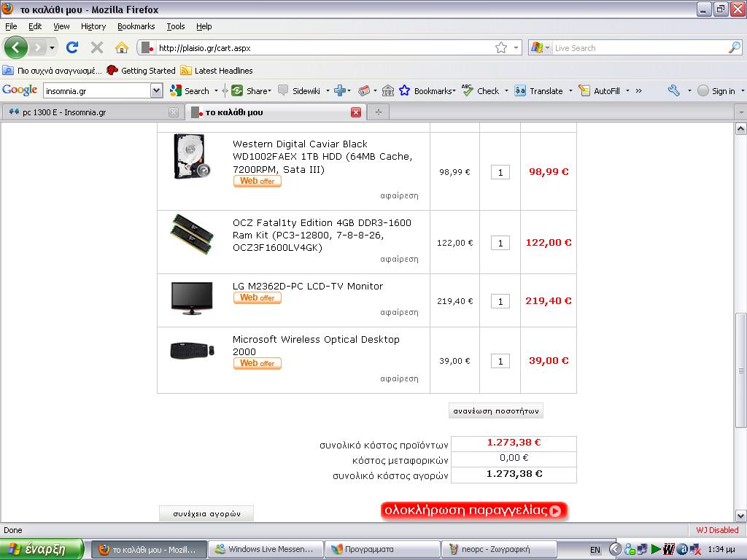This screenshot has width=747, height=560.
Task: Open the address bar history dropdown
Action: tap(516, 47)
